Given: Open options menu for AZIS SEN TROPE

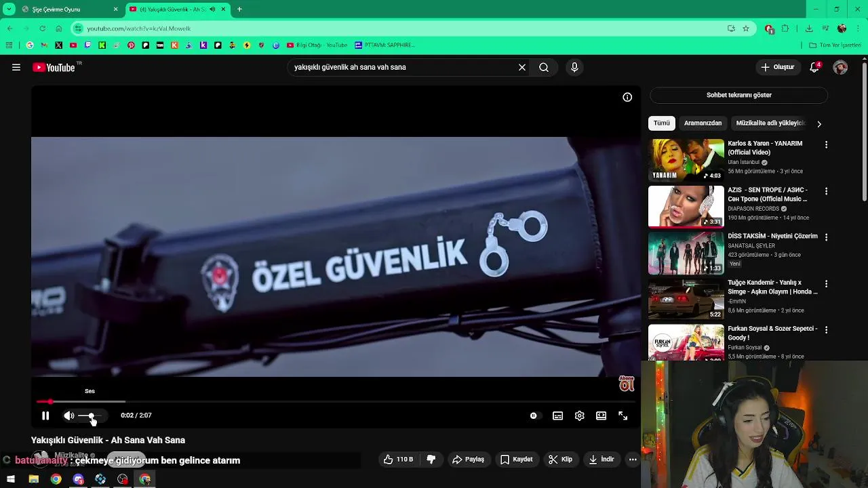Looking at the screenshot, I should [826, 191].
